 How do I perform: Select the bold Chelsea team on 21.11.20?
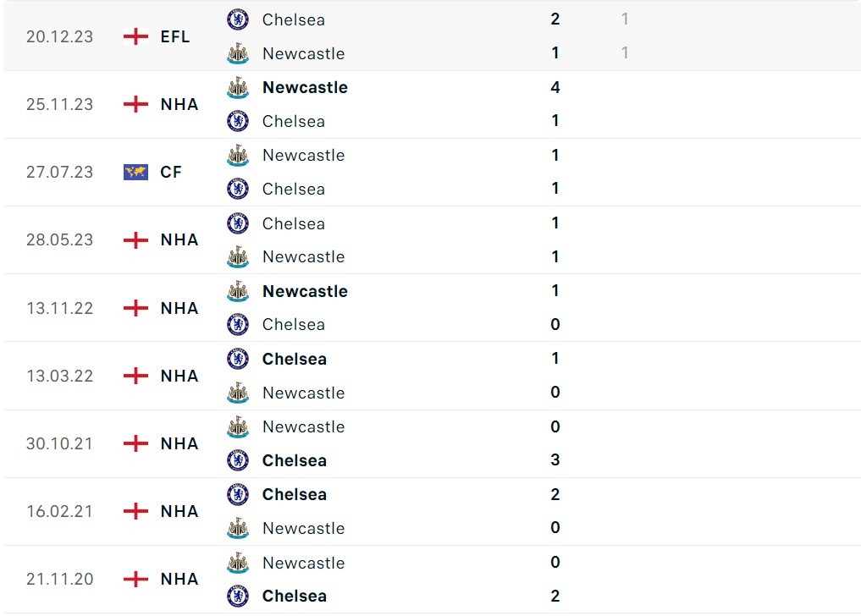click(x=294, y=596)
